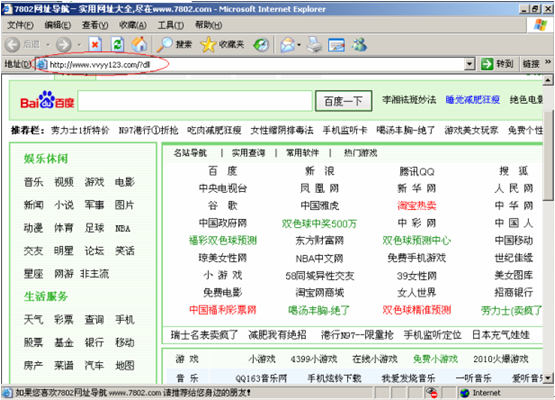This screenshot has width=555, height=400.
Task: Click the Forward arrow button
Action: pos(64,45)
